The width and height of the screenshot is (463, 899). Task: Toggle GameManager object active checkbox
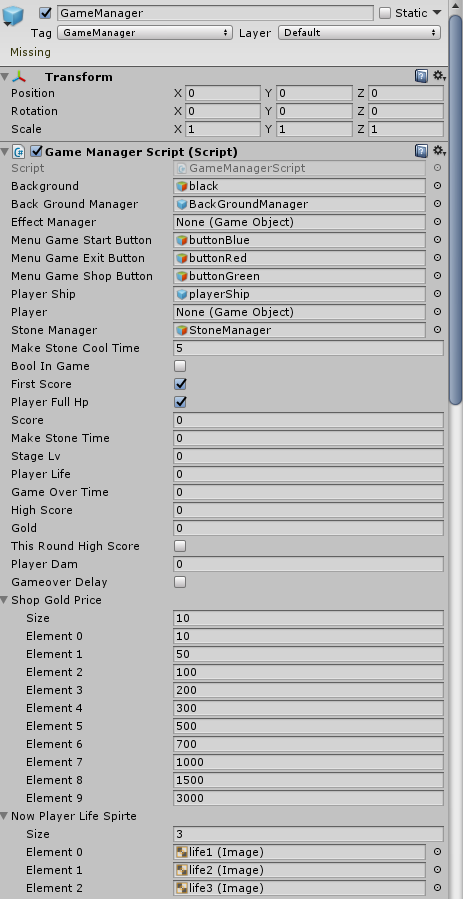46,13
